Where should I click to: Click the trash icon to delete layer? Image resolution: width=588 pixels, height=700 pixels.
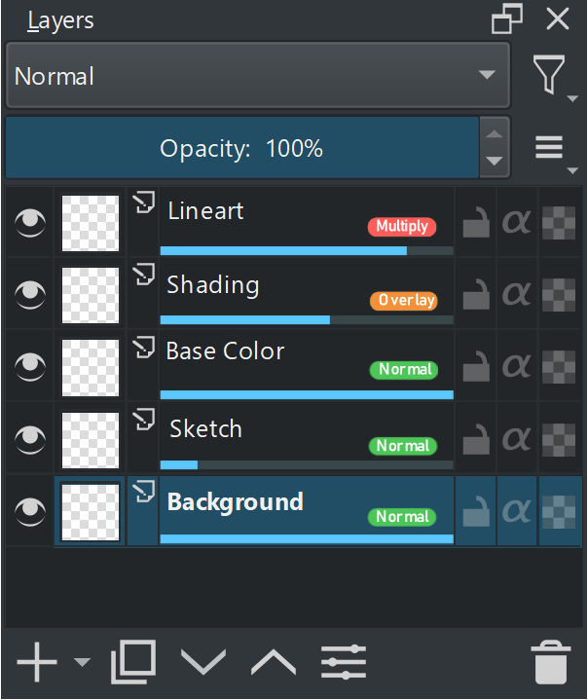551,663
